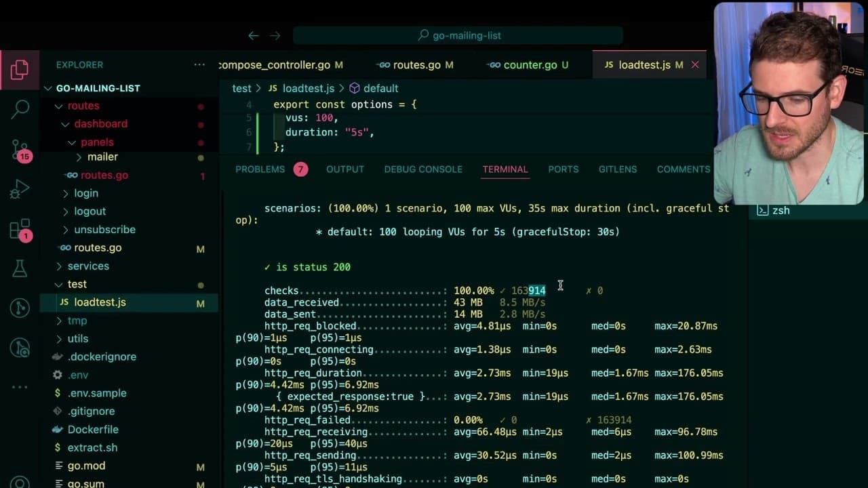
Task: Open the Testing flask view
Action: point(20,268)
